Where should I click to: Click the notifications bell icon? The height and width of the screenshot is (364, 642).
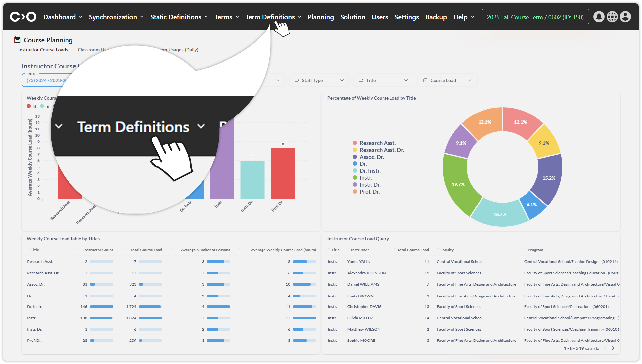click(x=599, y=17)
